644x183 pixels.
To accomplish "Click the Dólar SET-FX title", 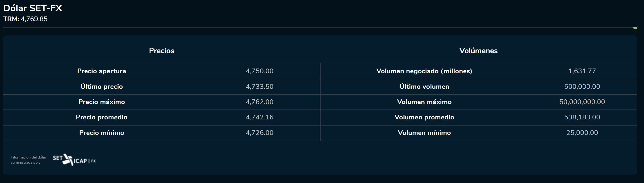I will click(33, 8).
